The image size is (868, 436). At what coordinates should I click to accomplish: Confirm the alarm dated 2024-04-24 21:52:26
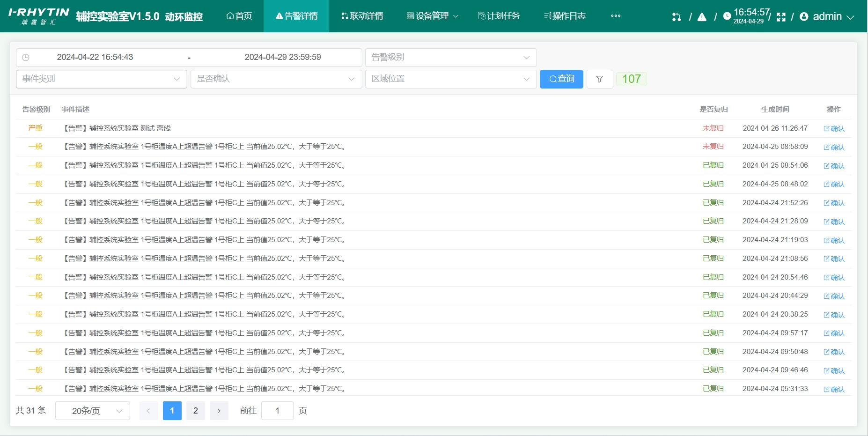[x=834, y=203]
